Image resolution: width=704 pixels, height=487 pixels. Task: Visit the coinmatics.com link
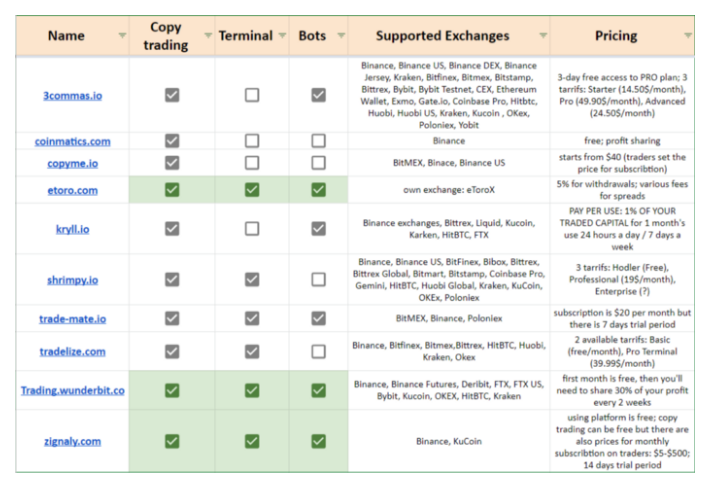(x=72, y=142)
